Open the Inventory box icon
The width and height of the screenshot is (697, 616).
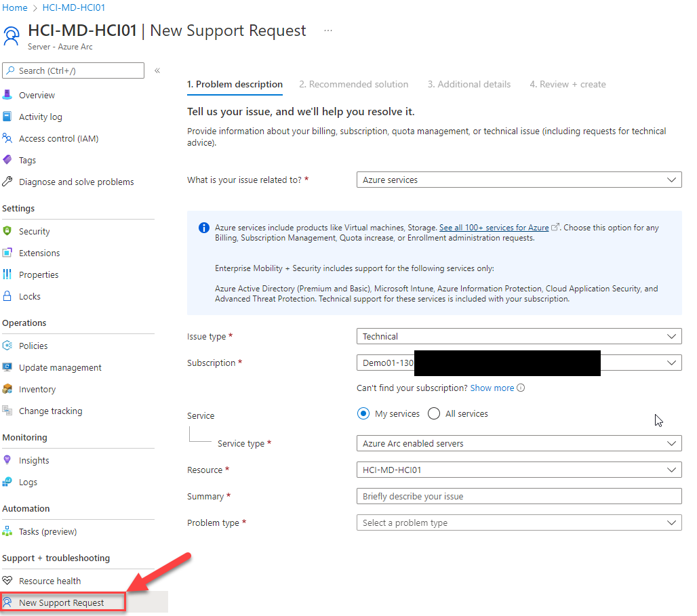coord(7,389)
